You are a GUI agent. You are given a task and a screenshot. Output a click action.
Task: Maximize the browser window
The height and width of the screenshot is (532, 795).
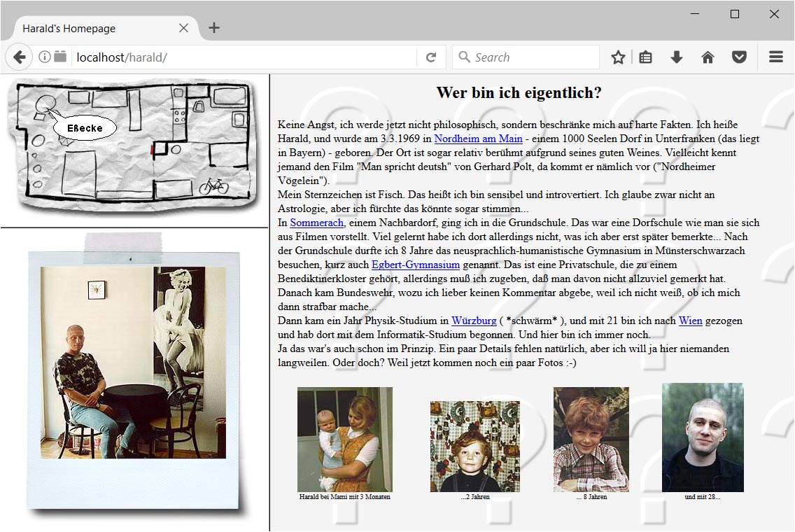735,14
